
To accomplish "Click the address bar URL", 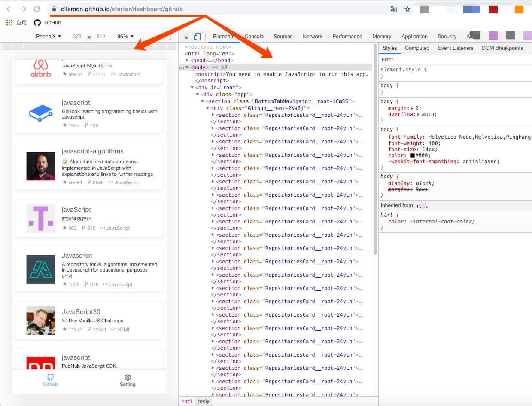I will (x=122, y=9).
